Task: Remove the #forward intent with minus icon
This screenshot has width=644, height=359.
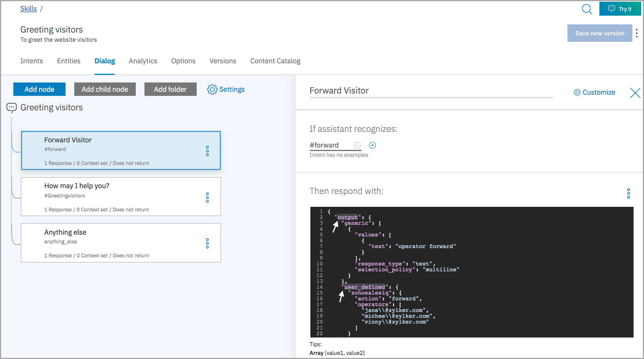Action: click(x=357, y=145)
